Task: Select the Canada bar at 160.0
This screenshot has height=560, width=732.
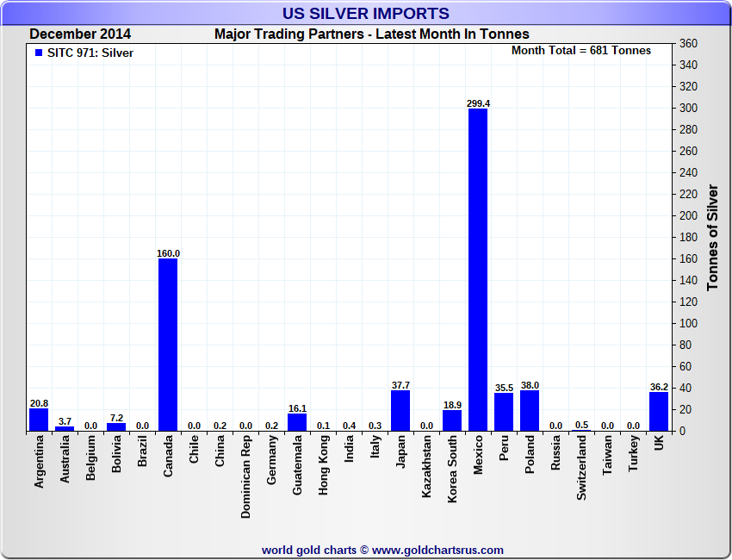Action: [168, 345]
